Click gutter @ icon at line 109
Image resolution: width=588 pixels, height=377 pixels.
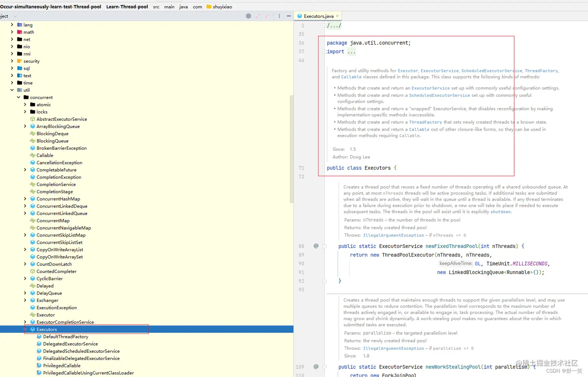click(316, 367)
